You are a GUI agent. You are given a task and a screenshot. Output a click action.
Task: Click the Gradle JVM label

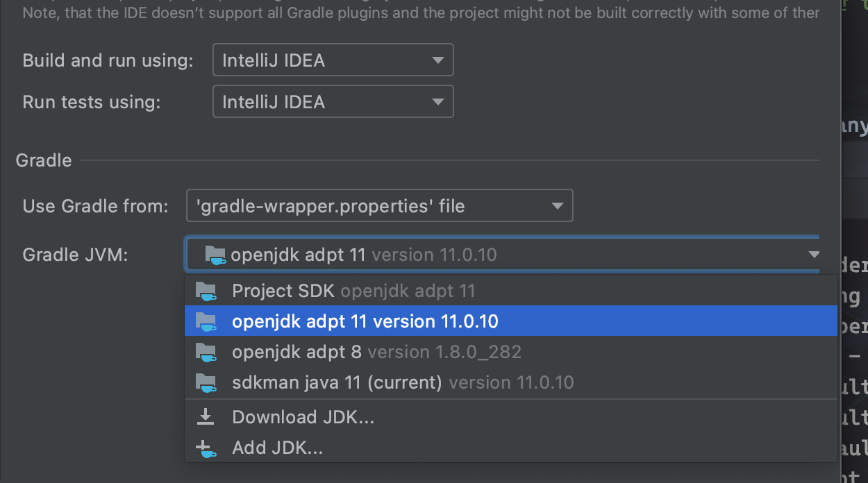tap(76, 255)
